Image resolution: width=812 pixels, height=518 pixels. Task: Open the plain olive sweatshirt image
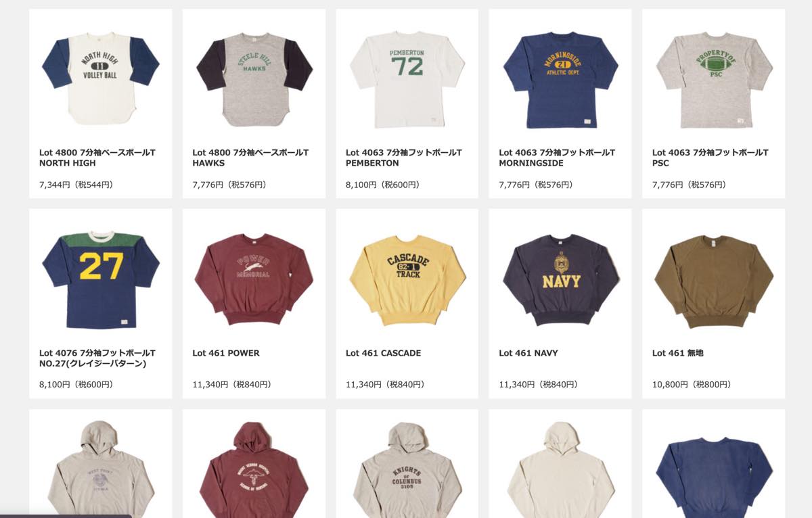coord(714,279)
